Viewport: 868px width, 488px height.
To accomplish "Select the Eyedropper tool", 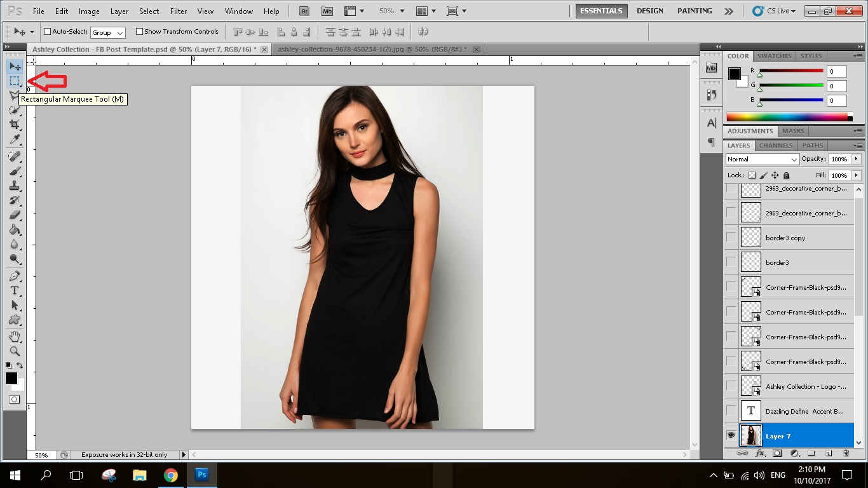I will [15, 139].
